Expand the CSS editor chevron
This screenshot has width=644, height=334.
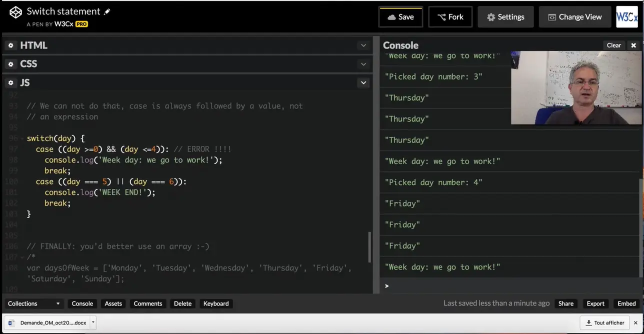(x=363, y=64)
